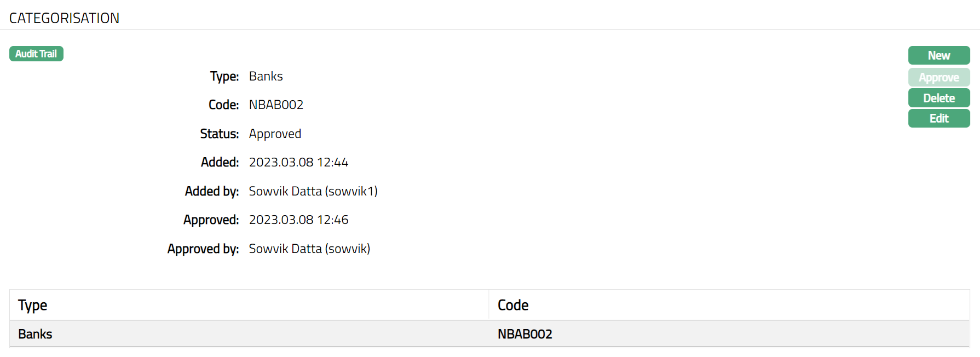980x357 pixels.
Task: Open the Audit Trail
Action: tap(36, 54)
